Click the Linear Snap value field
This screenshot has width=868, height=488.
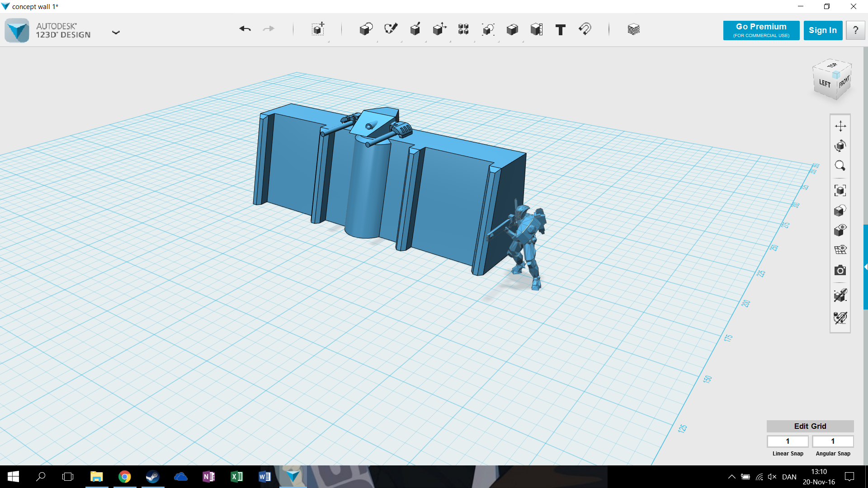[x=788, y=441]
